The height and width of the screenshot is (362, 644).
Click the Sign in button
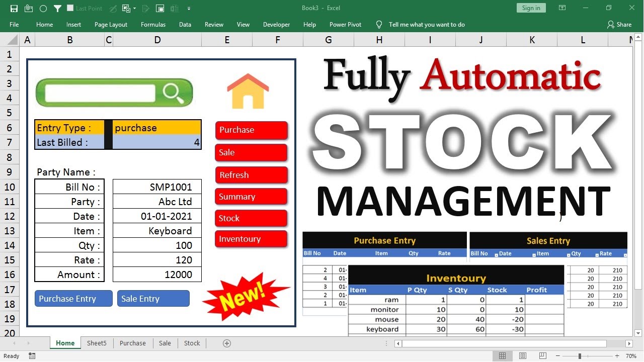531,8
